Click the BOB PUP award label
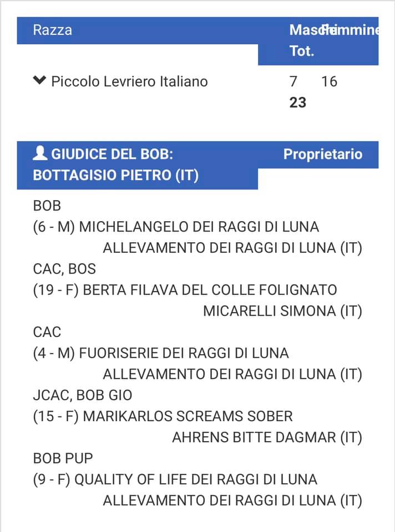The image size is (395, 532). tap(63, 458)
